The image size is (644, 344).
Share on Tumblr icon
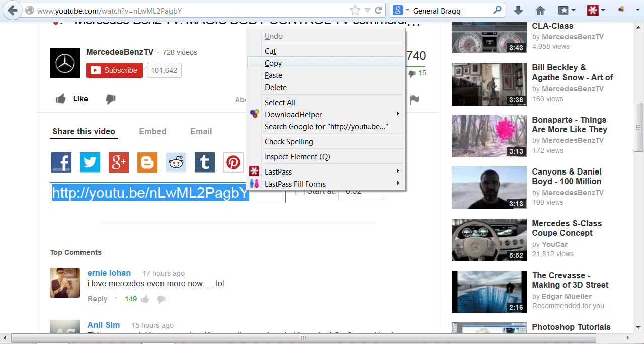(205, 162)
